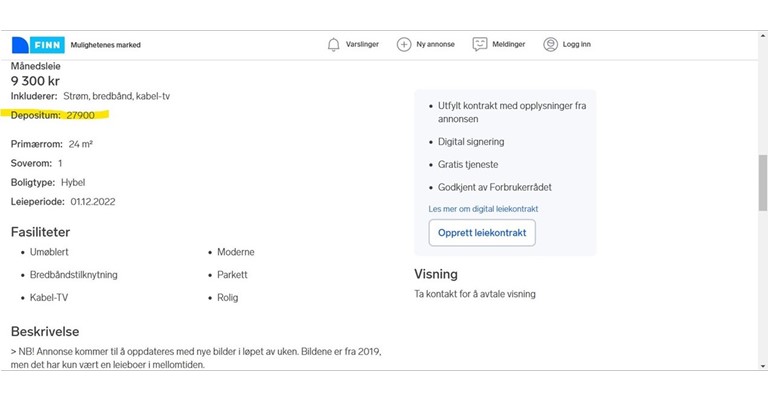Click the user profile login icon

point(550,45)
